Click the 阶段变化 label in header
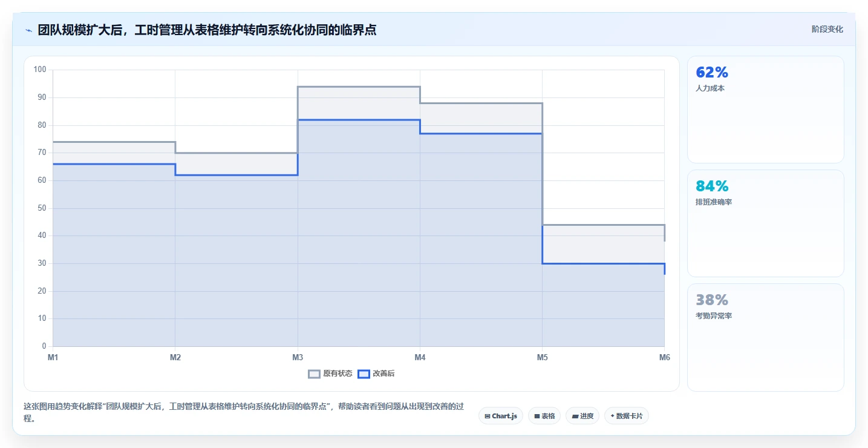The image size is (868, 448). click(827, 30)
